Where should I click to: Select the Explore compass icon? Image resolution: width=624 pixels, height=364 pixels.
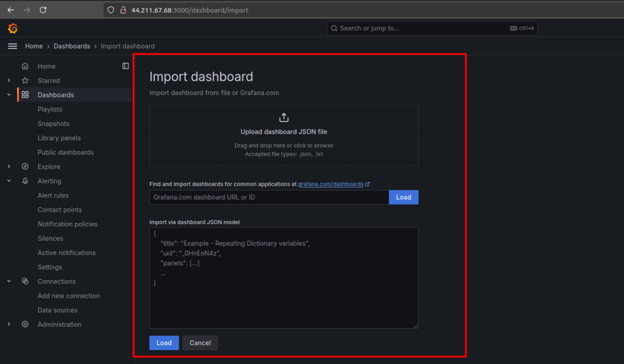pos(24,166)
